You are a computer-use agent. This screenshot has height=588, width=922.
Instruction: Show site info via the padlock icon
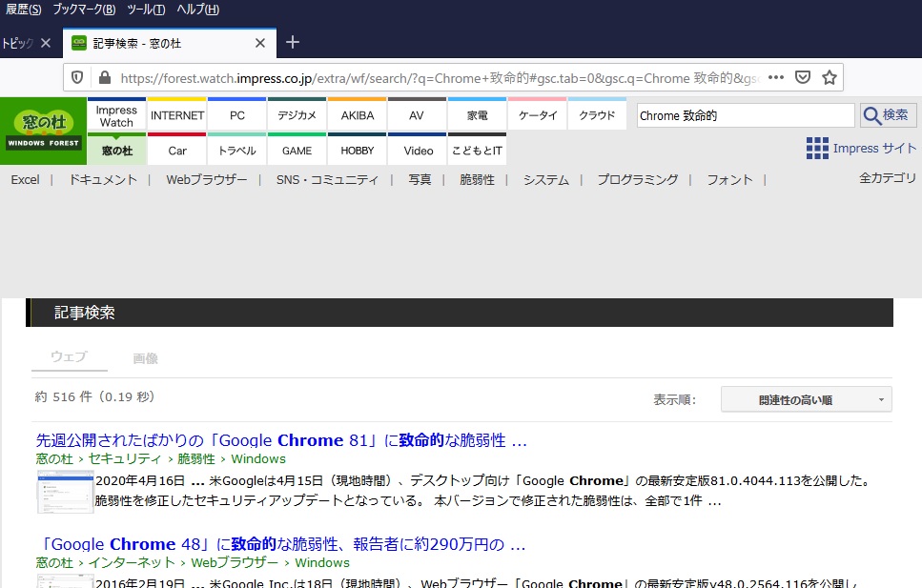tap(103, 77)
